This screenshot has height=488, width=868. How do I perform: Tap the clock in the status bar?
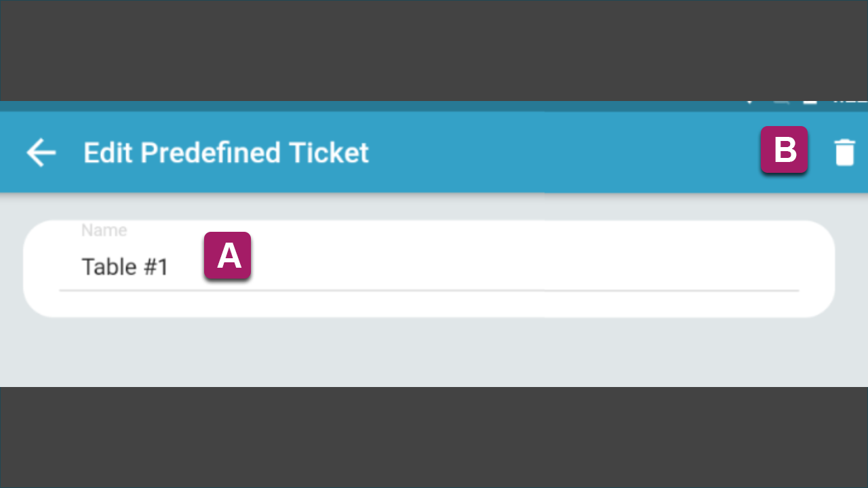point(850,102)
